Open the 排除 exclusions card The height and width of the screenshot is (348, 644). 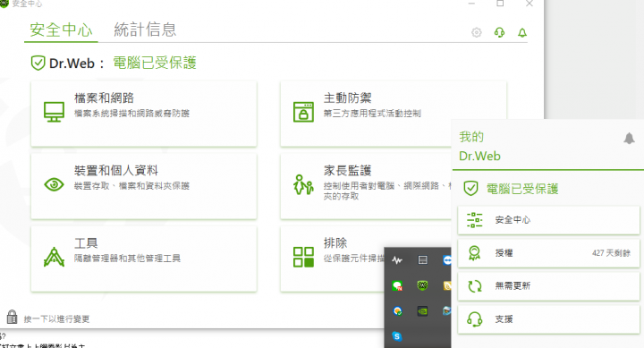click(x=333, y=259)
